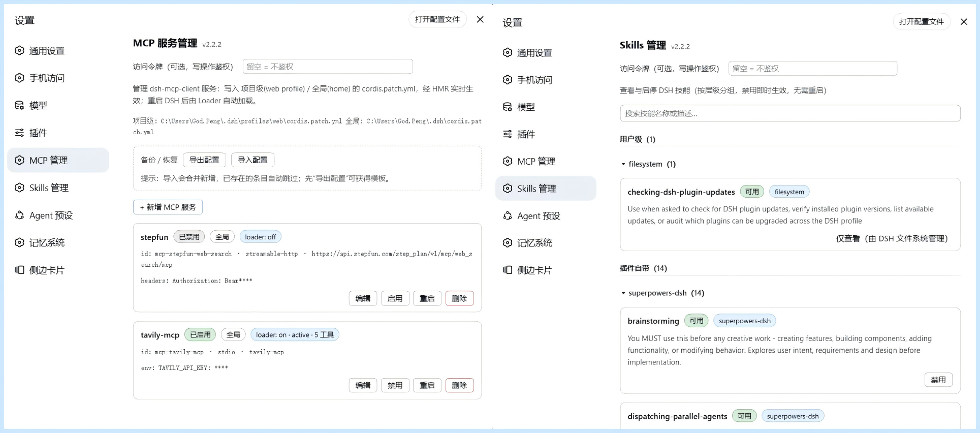
Task: Click the 模型 database icon in right Skills window
Action: click(x=508, y=107)
